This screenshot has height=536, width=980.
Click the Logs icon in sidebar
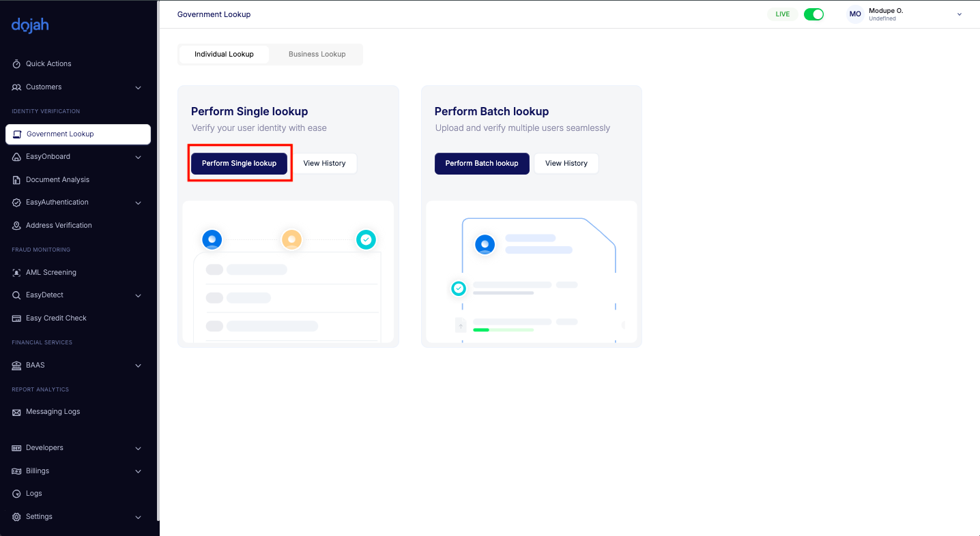point(16,494)
